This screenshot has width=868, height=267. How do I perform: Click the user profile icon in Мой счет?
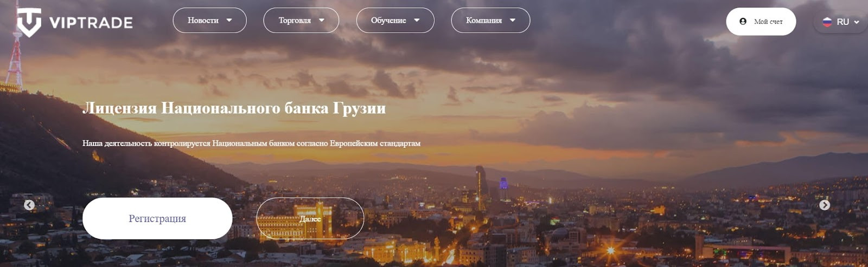coord(743,22)
